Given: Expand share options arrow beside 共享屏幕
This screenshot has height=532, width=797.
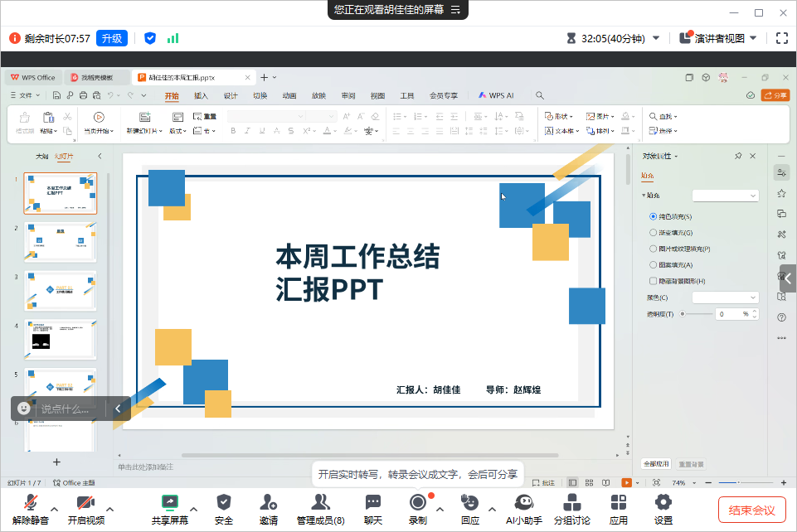Looking at the screenshot, I should (x=194, y=509).
